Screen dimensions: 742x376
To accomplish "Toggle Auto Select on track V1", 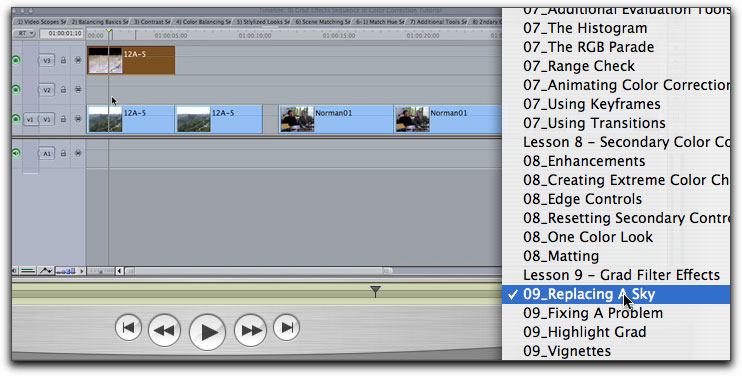I will pyautogui.click(x=78, y=119).
